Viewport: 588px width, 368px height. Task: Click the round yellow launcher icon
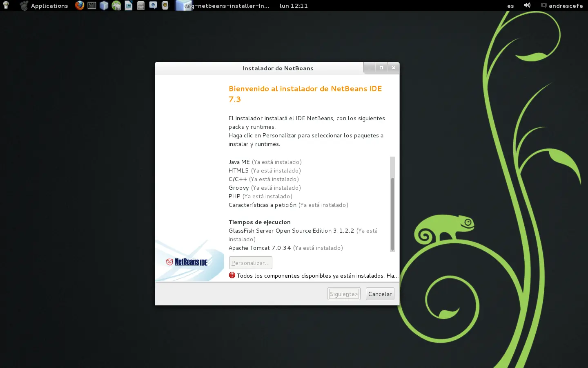(x=165, y=5)
